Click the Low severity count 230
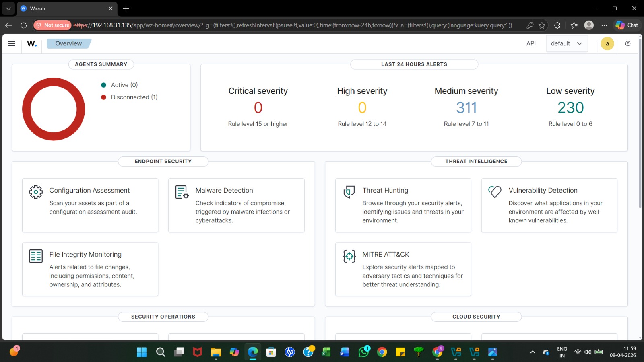 pos(570,108)
